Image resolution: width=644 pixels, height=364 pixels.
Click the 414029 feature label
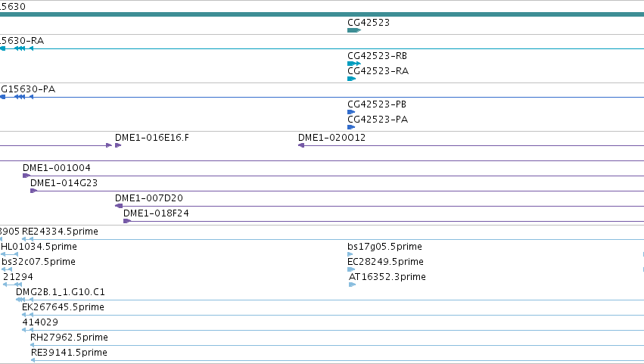click(40, 322)
